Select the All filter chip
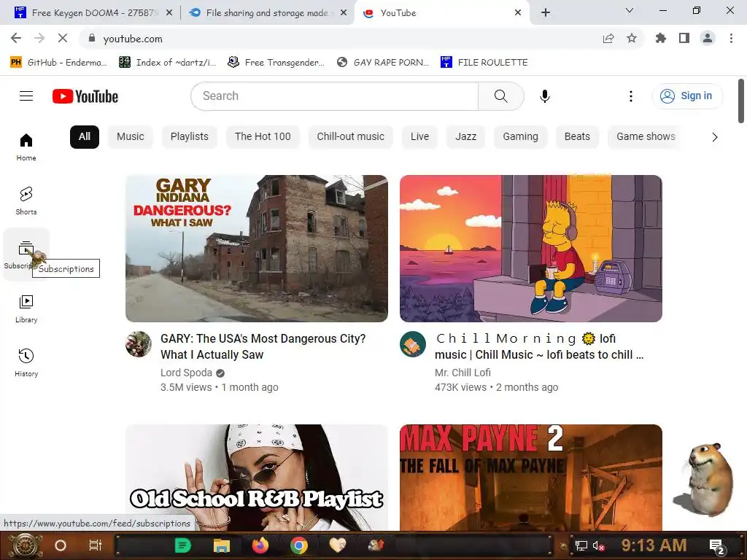The width and height of the screenshot is (747, 560). click(x=85, y=136)
